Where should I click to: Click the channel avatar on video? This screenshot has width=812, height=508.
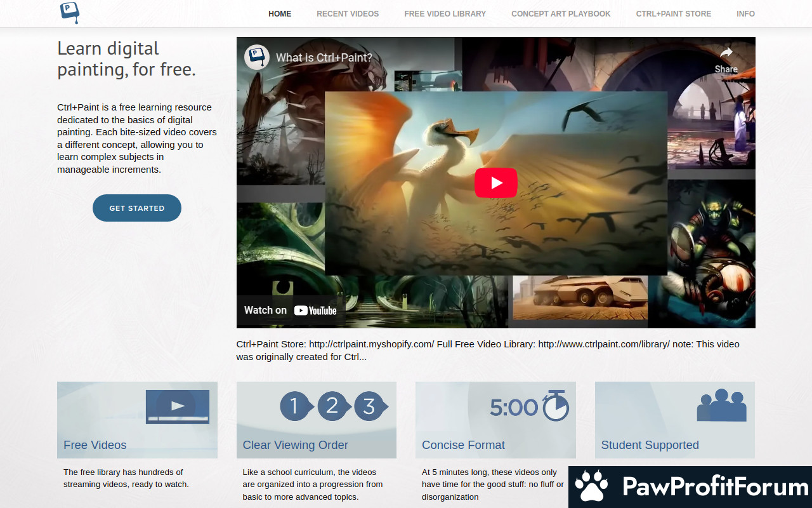click(257, 57)
